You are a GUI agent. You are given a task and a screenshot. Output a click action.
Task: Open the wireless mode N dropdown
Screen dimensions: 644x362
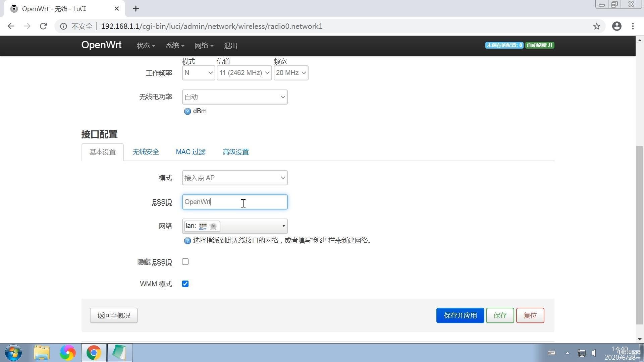[199, 73]
